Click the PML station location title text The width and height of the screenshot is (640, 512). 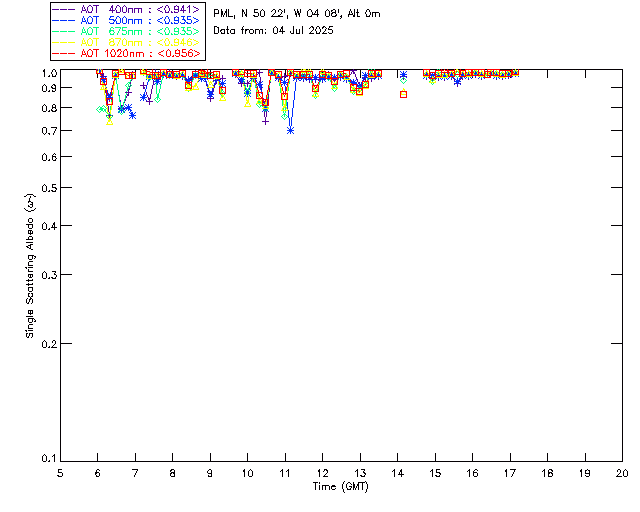tap(297, 14)
